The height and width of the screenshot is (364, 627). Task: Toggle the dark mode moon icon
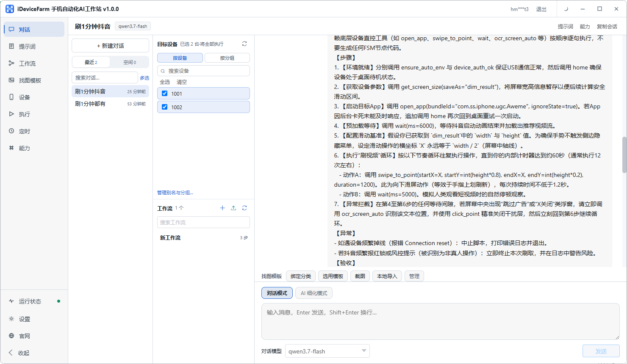click(x=566, y=9)
